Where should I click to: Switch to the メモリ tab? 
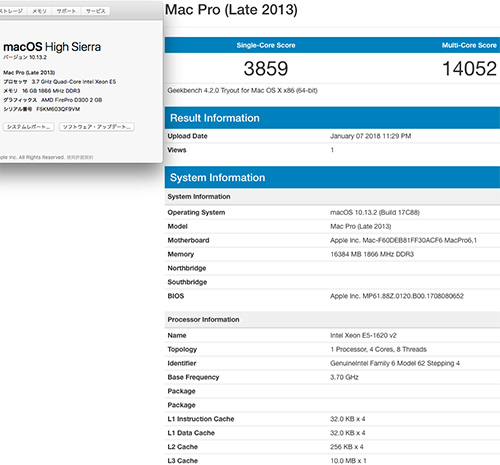[39, 11]
